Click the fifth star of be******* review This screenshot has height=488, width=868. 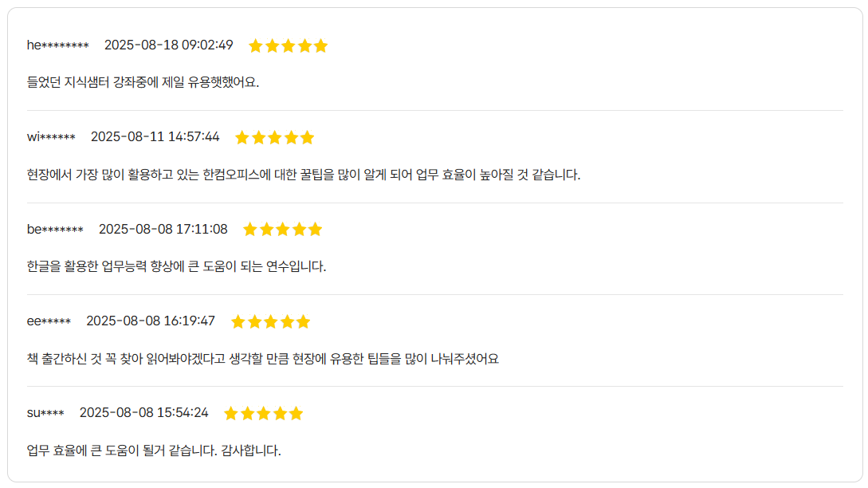coord(315,230)
